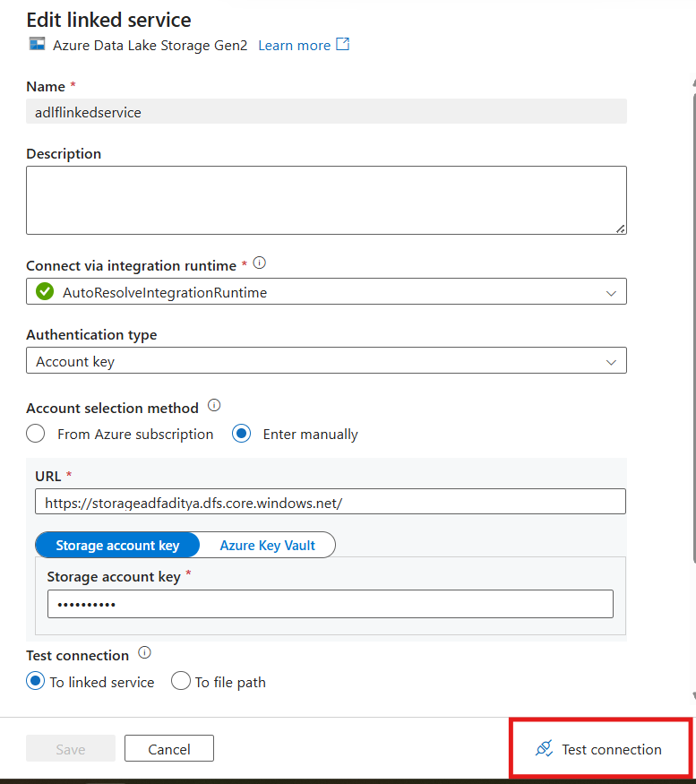
Task: Click the Authentication type label
Action: (x=91, y=334)
